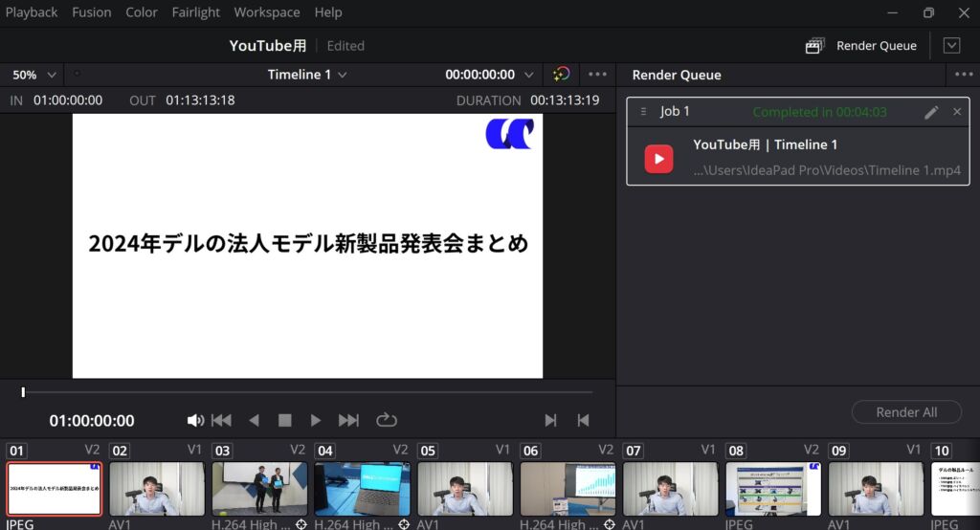
Task: Toggle the loop playback icon
Action: (x=387, y=419)
